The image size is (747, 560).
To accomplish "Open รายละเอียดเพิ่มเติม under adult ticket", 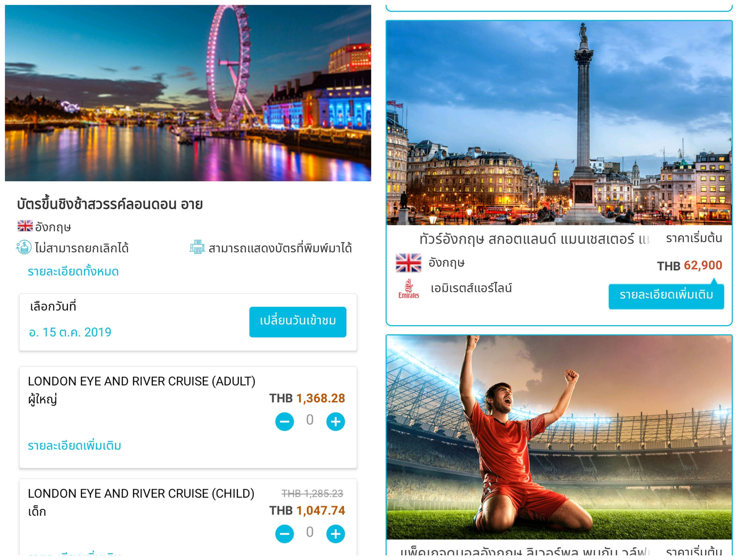I will pos(74,446).
